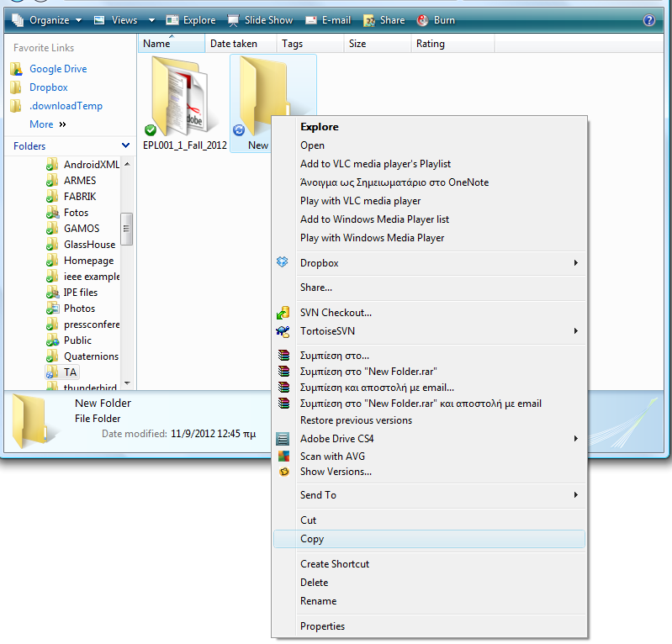Select 'Restore previous versions' menu entry
Image resolution: width=672 pixels, height=644 pixels.
(429, 420)
